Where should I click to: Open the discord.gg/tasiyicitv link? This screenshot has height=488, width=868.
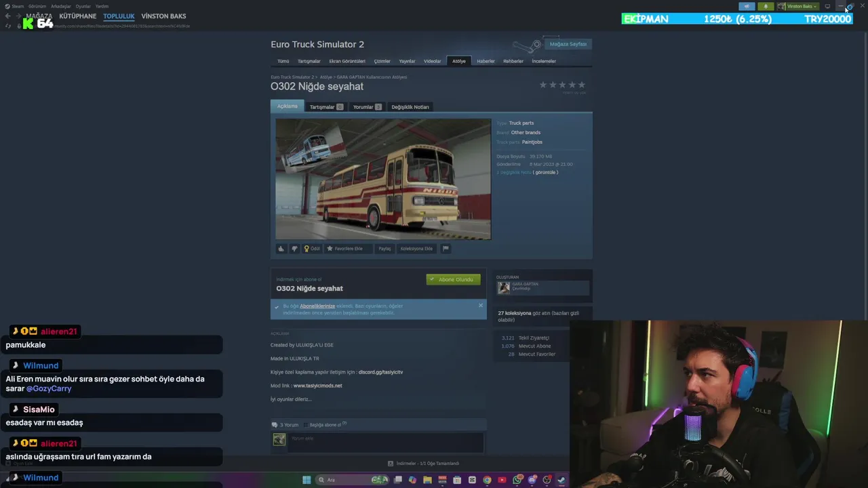(380, 372)
